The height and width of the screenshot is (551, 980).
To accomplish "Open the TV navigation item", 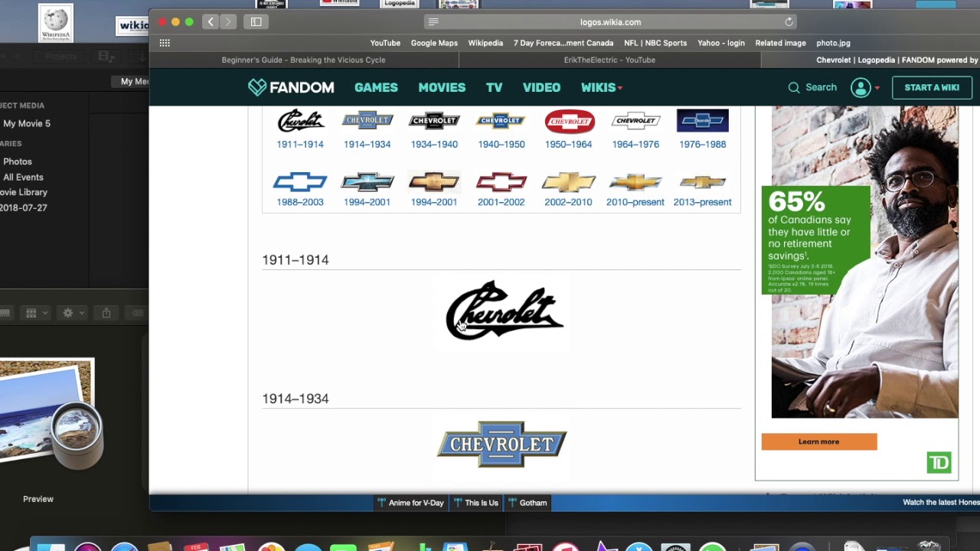I will point(494,87).
